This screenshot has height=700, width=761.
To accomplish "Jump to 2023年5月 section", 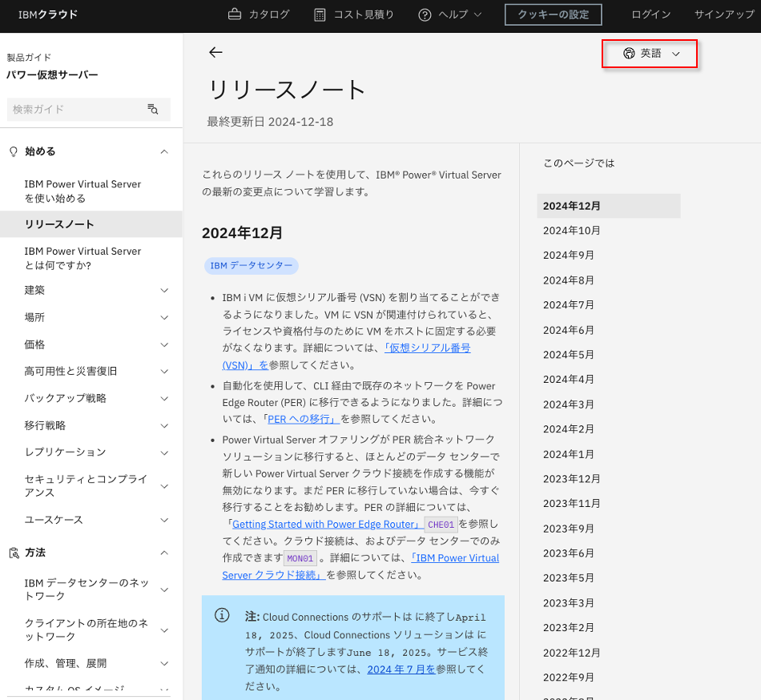I will tap(568, 577).
